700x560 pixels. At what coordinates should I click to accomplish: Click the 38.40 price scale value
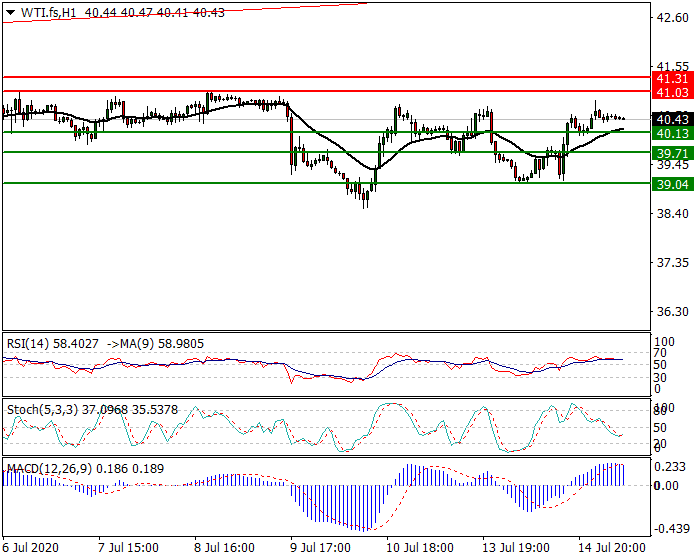(x=672, y=213)
